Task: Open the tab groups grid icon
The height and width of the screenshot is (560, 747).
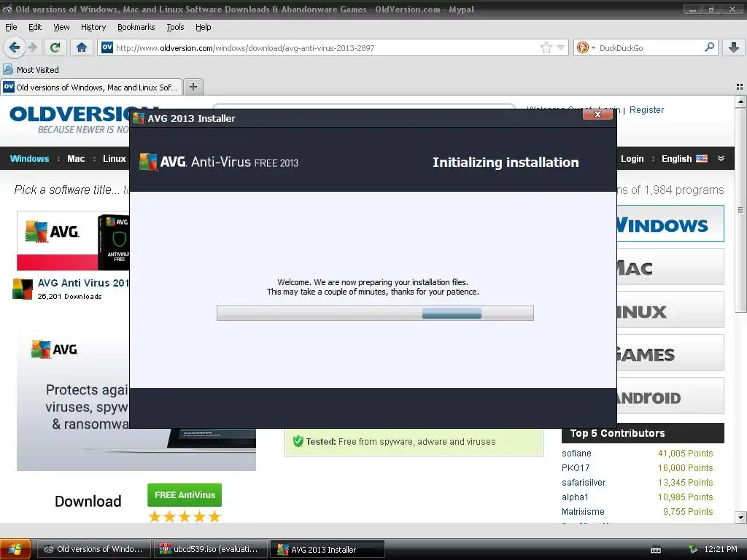Action: tap(740, 87)
